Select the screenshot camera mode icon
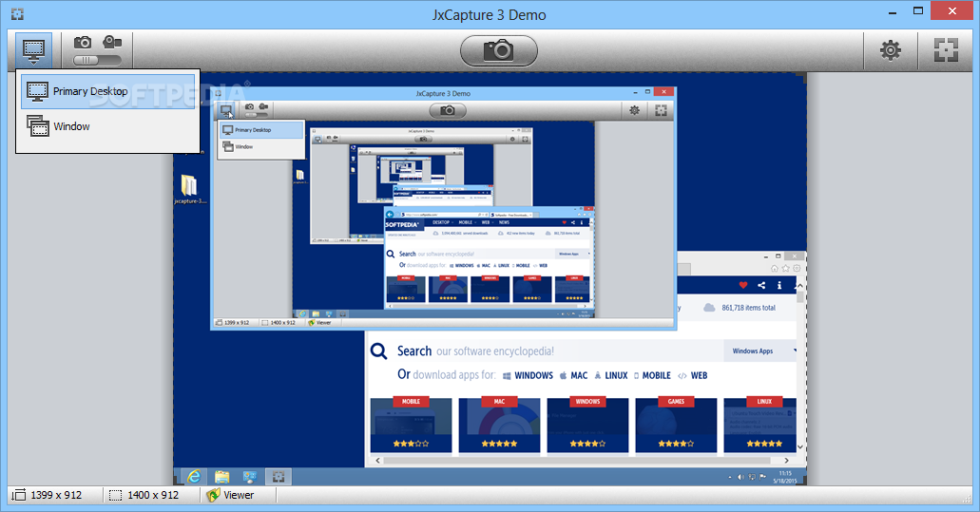Image resolution: width=980 pixels, height=512 pixels. pos(83,43)
